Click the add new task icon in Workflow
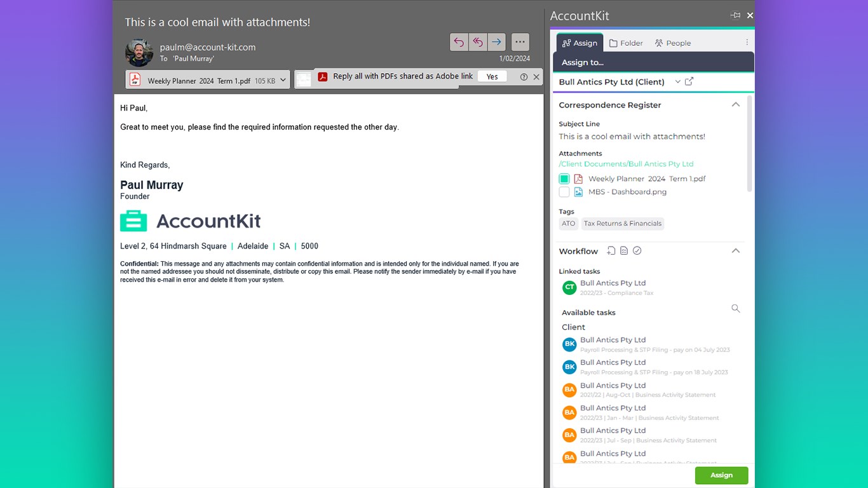 (x=611, y=251)
